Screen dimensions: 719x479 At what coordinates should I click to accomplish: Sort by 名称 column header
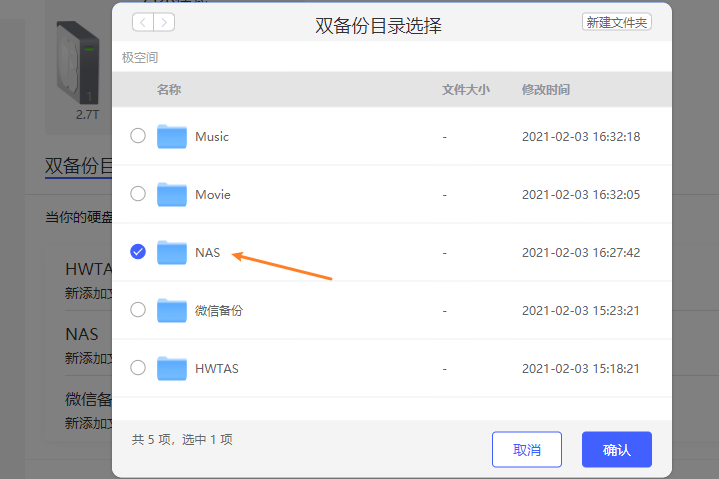point(168,90)
